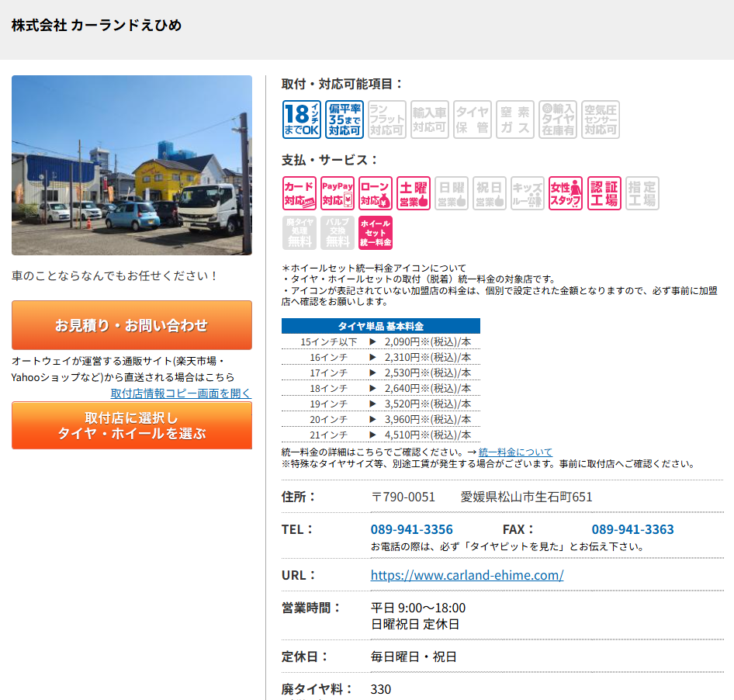Click the greyed 廃タイヤ処理無料 icon
Image resolution: width=734 pixels, height=700 pixels.
click(299, 233)
